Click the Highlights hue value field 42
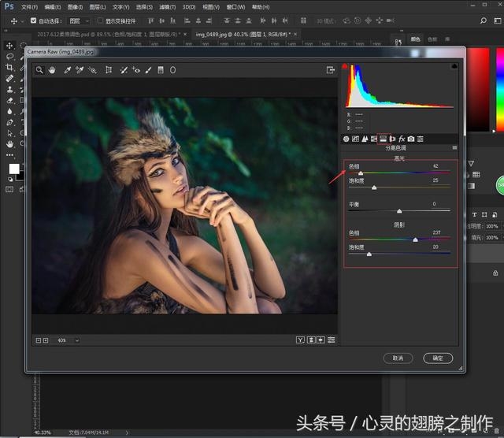The height and width of the screenshot is (438, 504). click(435, 166)
